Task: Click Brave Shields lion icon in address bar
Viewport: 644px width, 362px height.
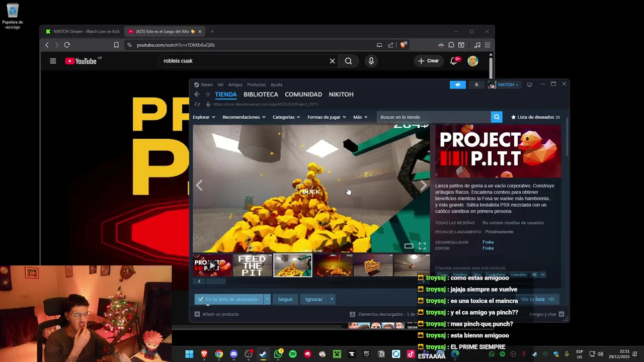Action: [403, 45]
